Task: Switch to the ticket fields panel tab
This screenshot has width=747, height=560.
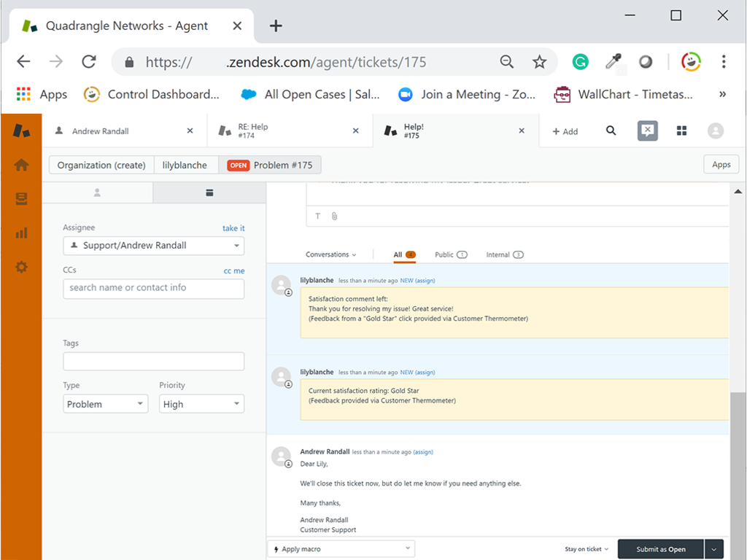Action: [x=209, y=192]
